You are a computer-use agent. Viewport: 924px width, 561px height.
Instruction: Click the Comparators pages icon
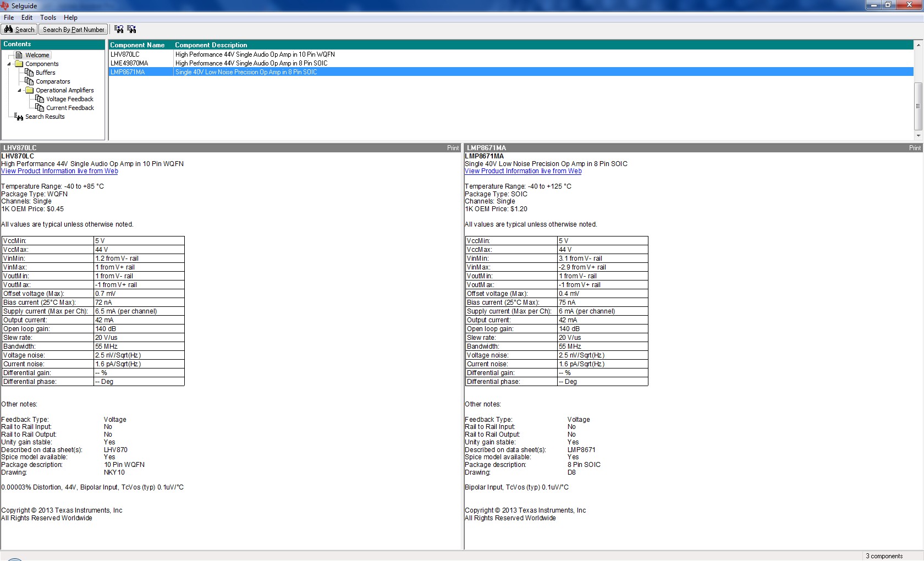coord(30,81)
